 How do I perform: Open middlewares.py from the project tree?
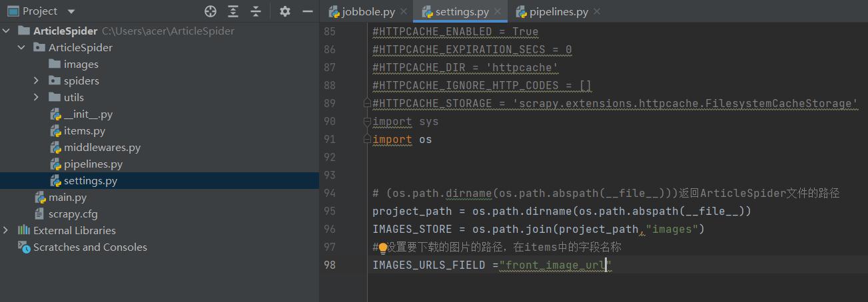102,148
